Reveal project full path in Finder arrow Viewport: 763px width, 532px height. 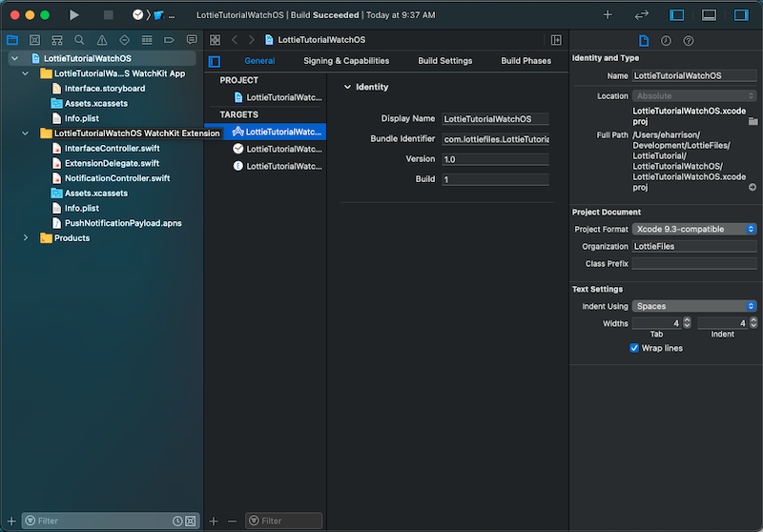[x=753, y=187]
